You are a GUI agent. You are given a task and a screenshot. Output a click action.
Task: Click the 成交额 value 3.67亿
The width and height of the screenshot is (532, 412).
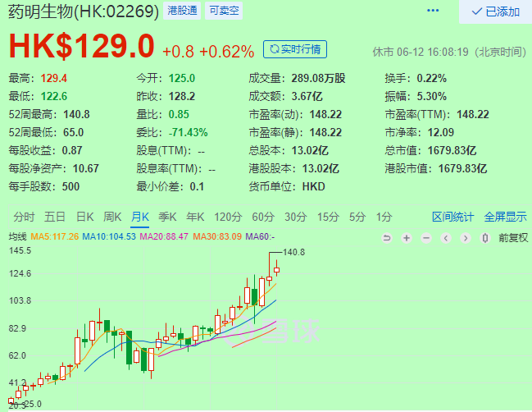click(x=307, y=97)
